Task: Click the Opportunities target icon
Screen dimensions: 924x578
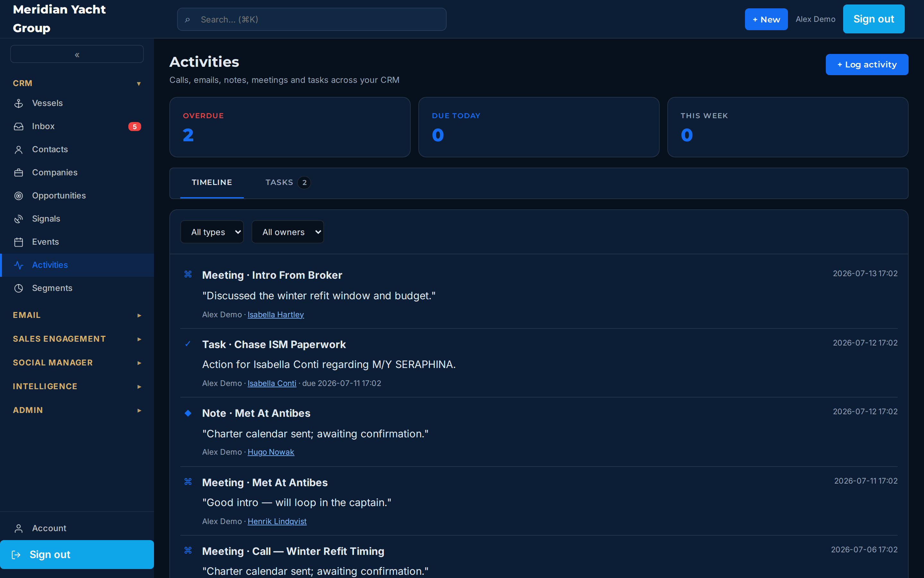Action: click(x=19, y=196)
